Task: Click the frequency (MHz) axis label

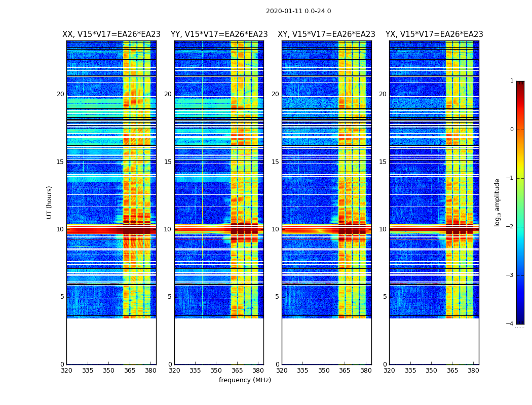Action: (245, 380)
